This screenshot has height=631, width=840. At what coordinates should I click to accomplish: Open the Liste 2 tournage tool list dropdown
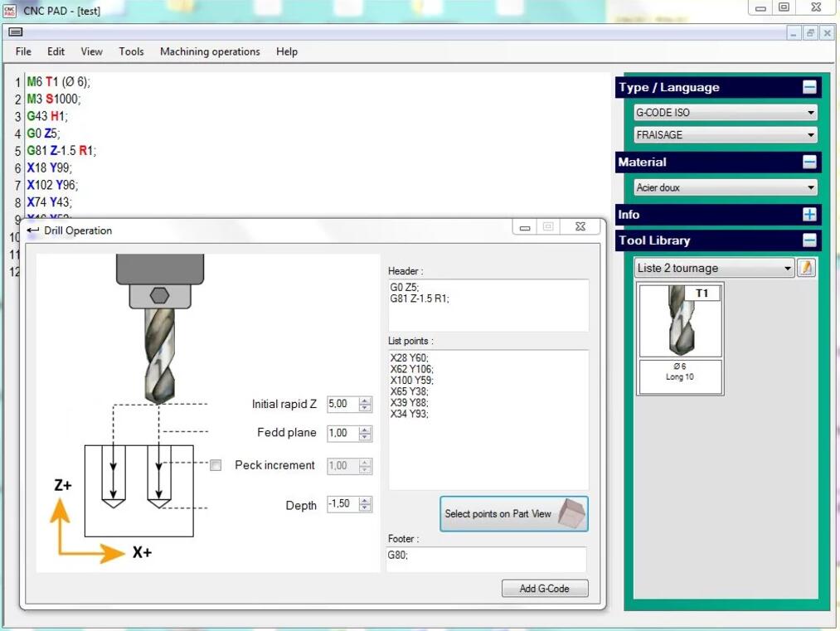point(714,268)
